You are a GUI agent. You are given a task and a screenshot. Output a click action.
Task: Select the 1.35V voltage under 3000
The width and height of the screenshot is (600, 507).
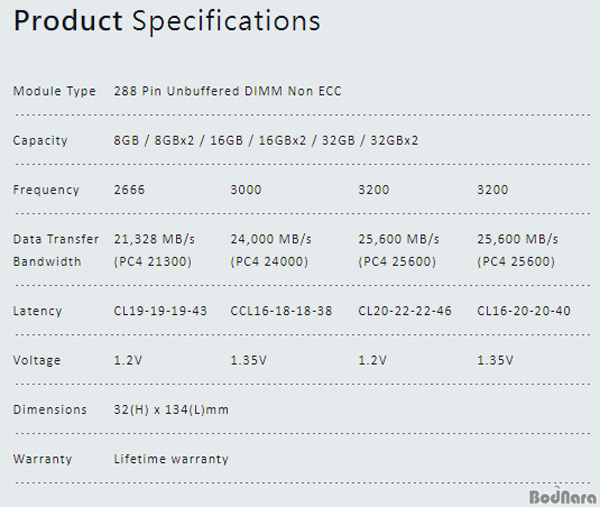pyautogui.click(x=248, y=360)
